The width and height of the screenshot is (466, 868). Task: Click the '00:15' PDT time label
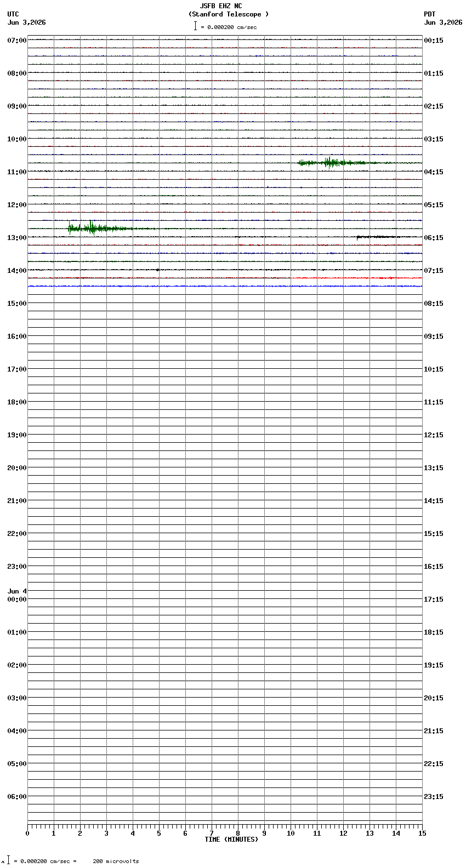pos(433,41)
